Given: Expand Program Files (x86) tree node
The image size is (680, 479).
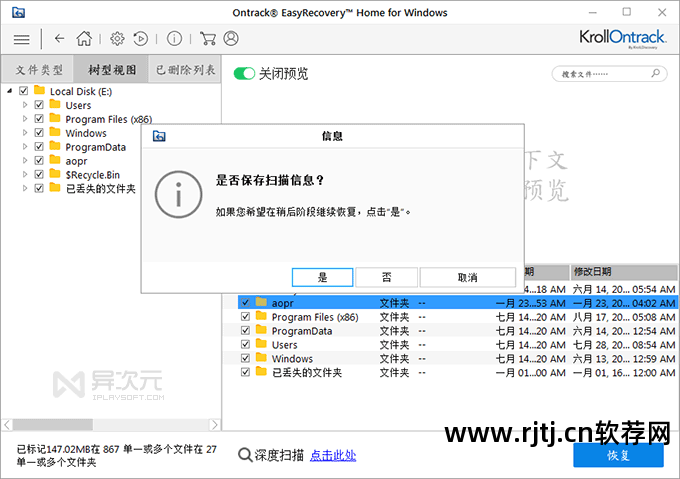Looking at the screenshot, I should click(x=25, y=119).
